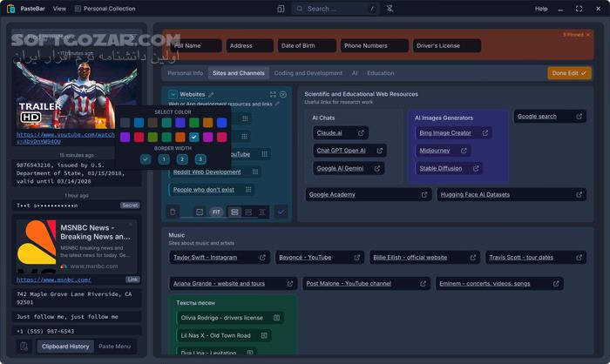Screen dimensions: 610x364
Task: Click the Search input field
Action: (331, 9)
